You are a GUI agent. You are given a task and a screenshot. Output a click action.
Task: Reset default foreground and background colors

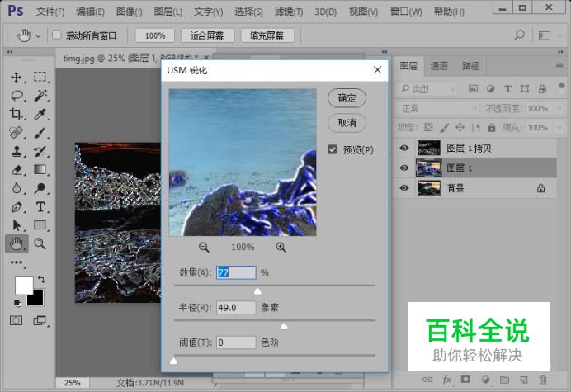coord(17,303)
